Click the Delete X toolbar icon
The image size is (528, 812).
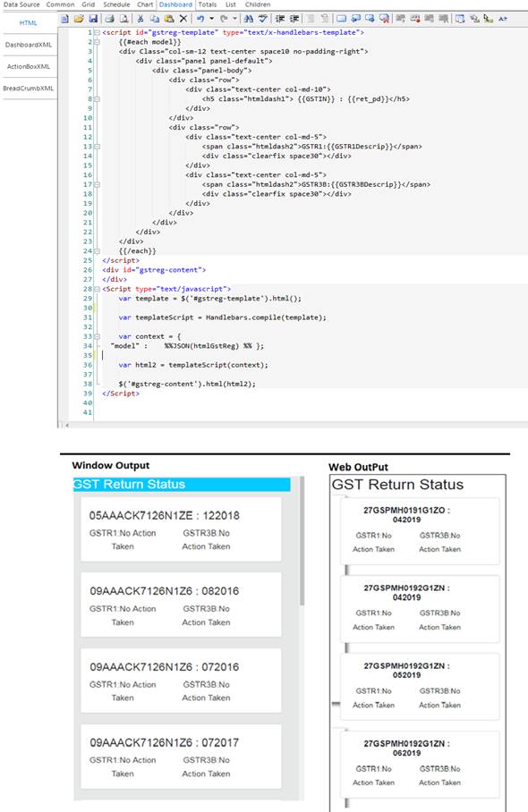click(x=183, y=19)
